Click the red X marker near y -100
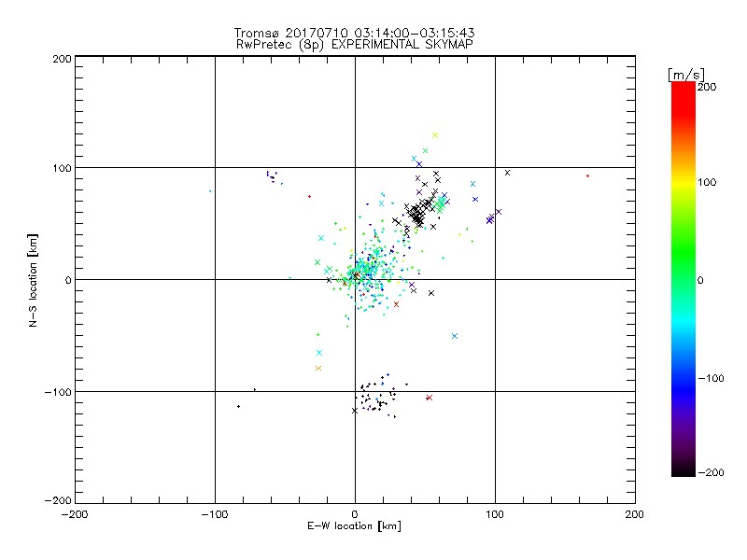Viewport: 747px width, 560px height. [x=430, y=398]
